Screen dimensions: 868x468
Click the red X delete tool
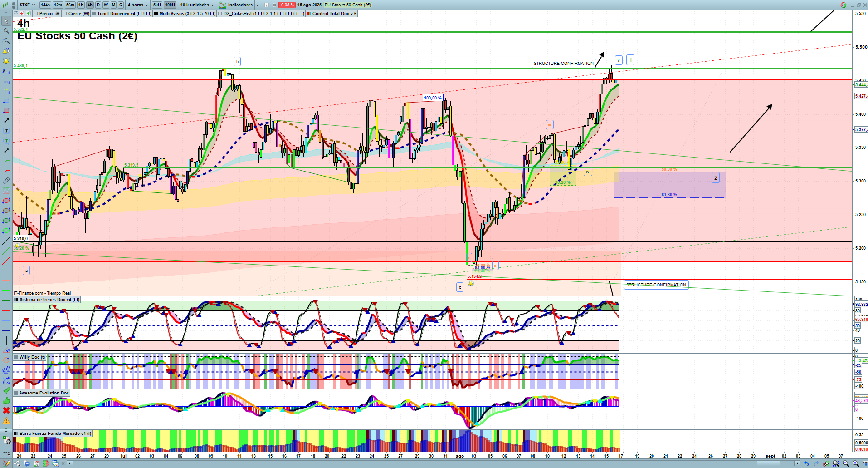(x=6, y=410)
